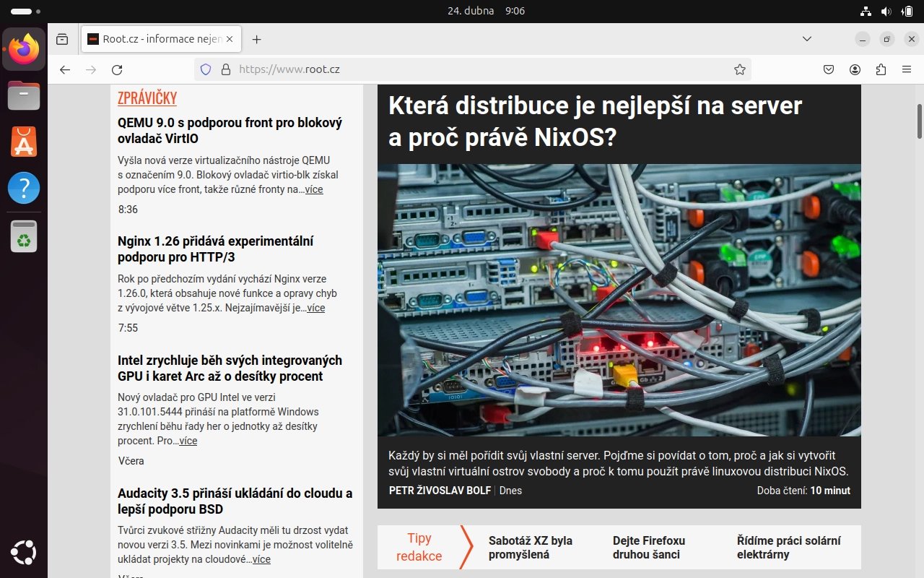Open Help from the dock
The image size is (924, 578).
tap(24, 188)
